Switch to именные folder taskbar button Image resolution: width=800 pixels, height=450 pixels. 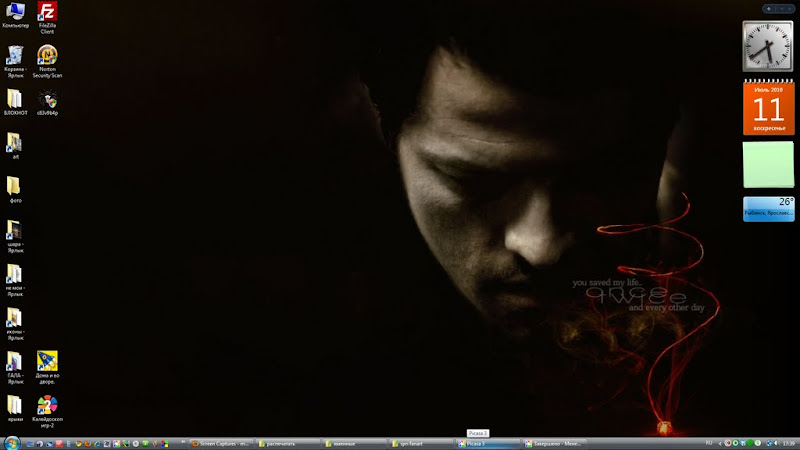point(354,444)
